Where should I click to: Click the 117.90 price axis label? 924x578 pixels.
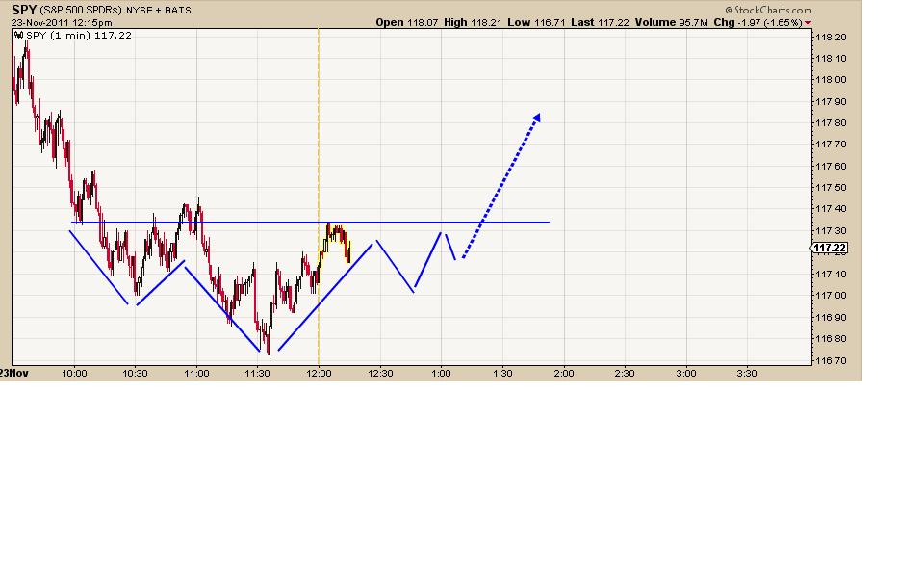coord(831,102)
